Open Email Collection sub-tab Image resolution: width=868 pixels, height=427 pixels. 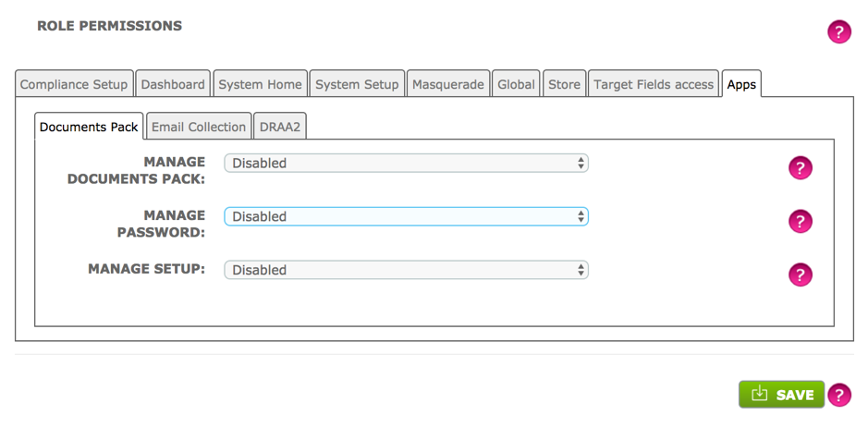199,127
